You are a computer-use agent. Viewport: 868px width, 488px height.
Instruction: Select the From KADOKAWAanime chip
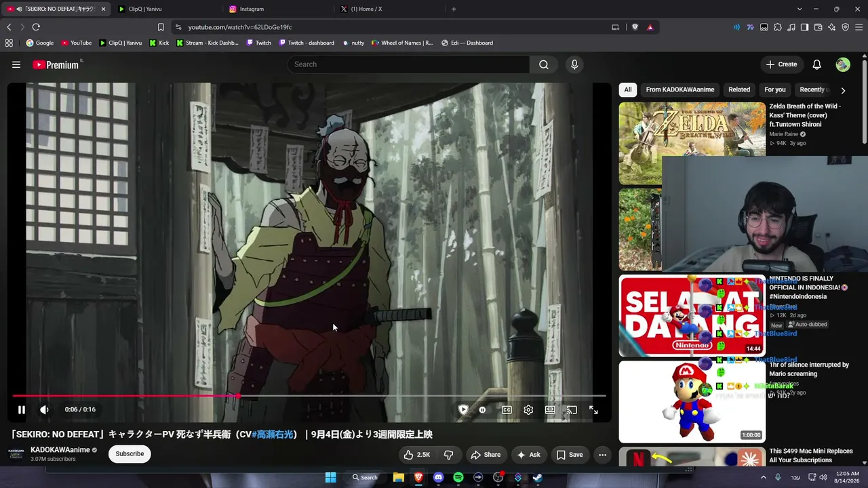pyautogui.click(x=680, y=89)
